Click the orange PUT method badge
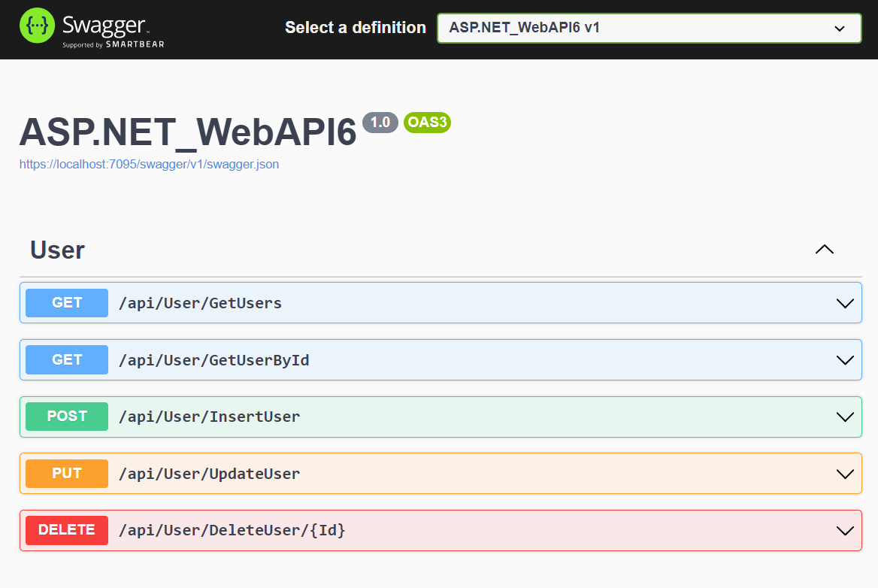 pos(67,474)
